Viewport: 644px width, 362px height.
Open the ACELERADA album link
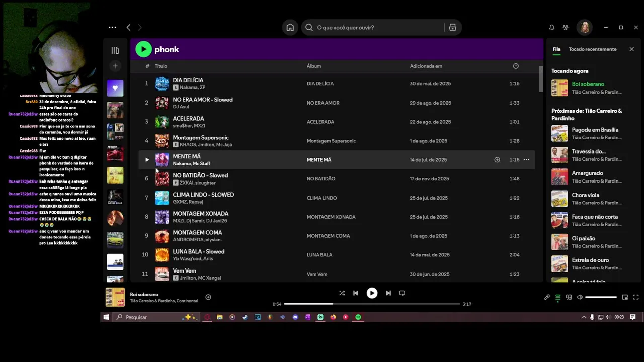coord(321,122)
